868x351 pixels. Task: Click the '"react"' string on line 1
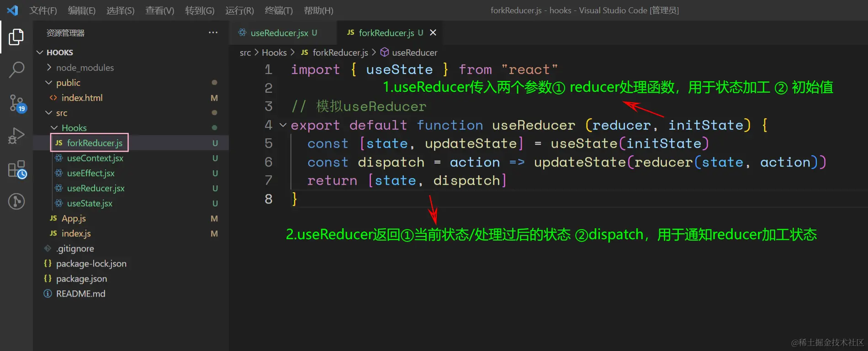529,69
